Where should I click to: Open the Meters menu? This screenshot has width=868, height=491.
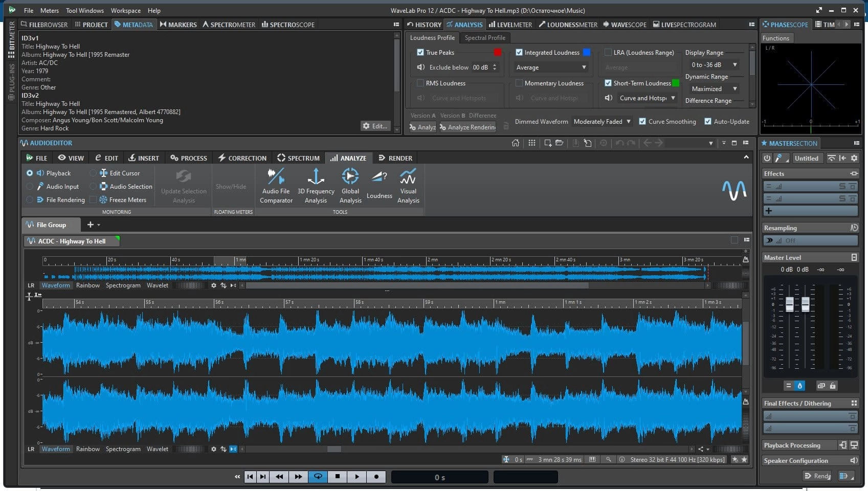coord(50,10)
